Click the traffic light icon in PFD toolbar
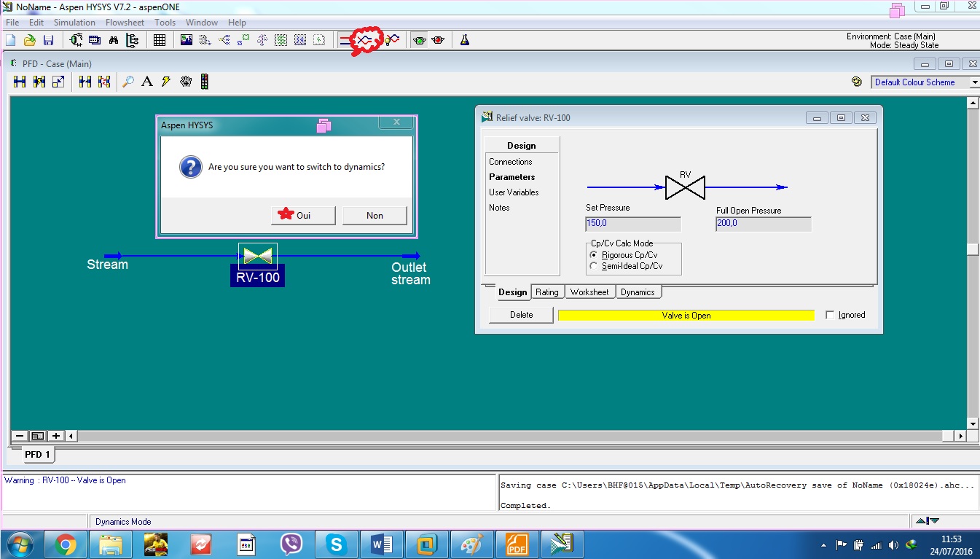 point(205,82)
